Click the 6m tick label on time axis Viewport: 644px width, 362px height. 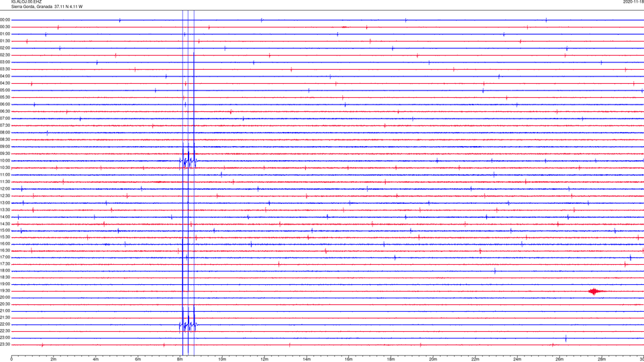click(x=138, y=359)
